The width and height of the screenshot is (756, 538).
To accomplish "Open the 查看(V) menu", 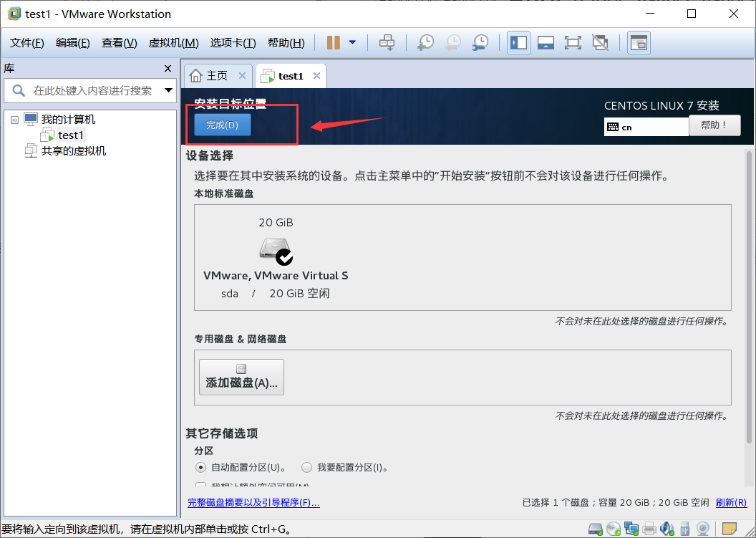I will point(119,43).
